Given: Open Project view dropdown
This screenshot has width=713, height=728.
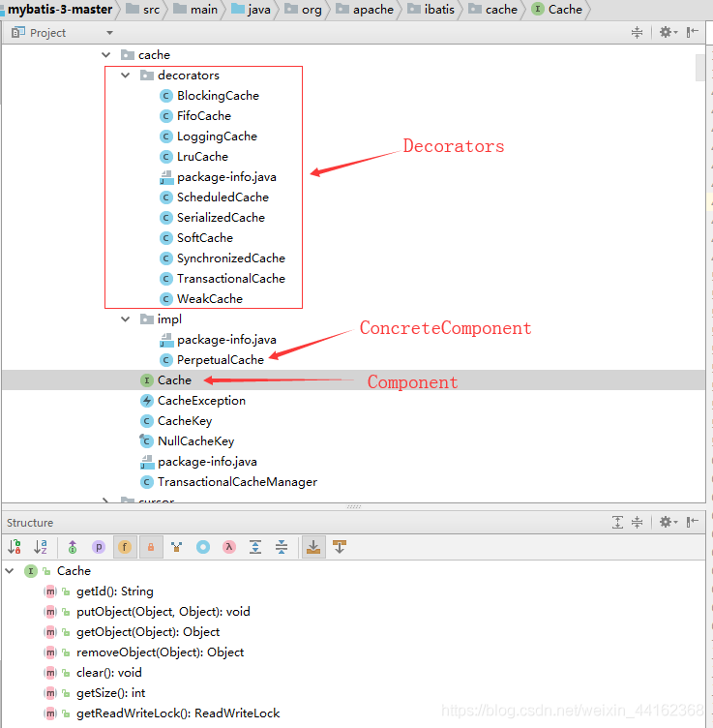Looking at the screenshot, I should [109, 33].
